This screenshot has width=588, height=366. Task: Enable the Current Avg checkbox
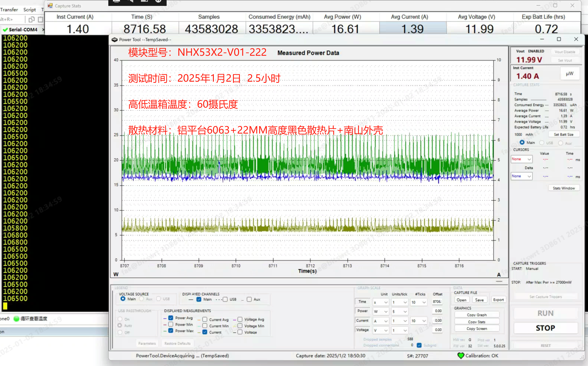pos(205,320)
